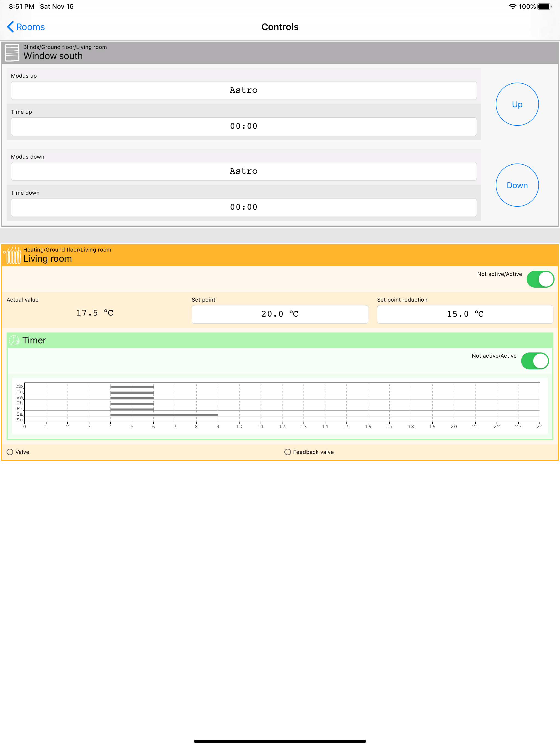Toggle the heating Not active/Active switch
Screen dimensions: 560x747
click(540, 279)
